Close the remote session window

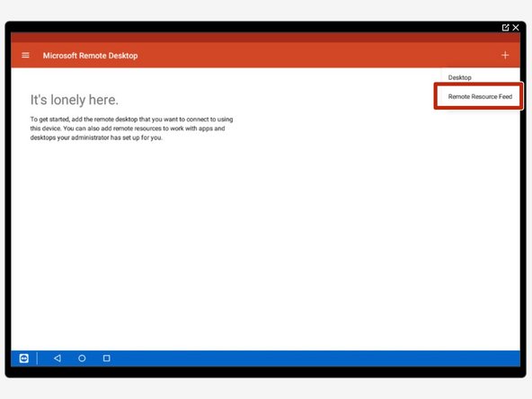point(516,28)
